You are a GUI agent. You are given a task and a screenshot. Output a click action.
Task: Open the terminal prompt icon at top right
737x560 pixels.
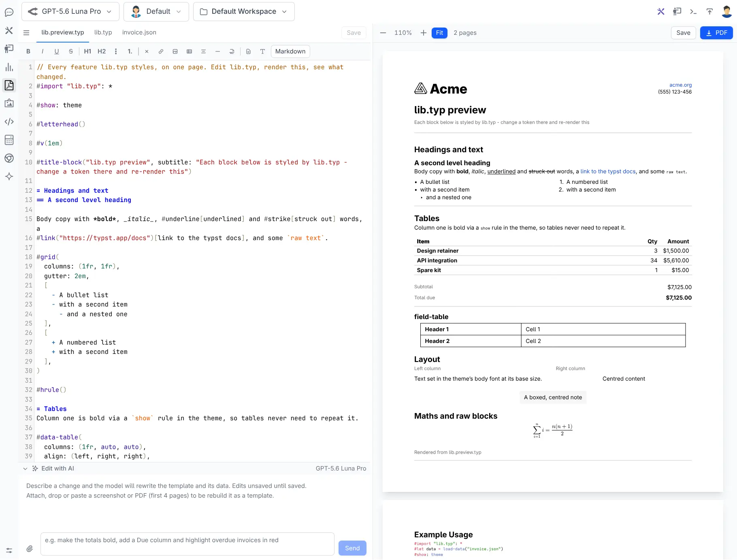(693, 11)
